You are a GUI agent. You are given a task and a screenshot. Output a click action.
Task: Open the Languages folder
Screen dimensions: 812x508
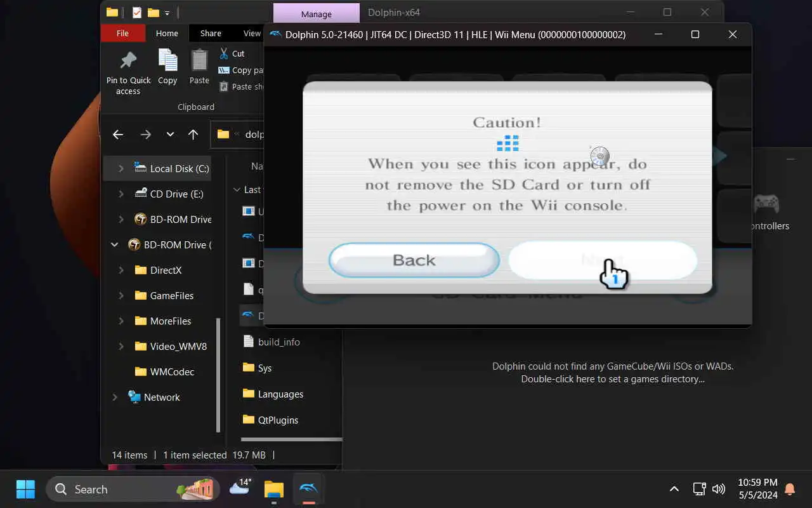273,394
